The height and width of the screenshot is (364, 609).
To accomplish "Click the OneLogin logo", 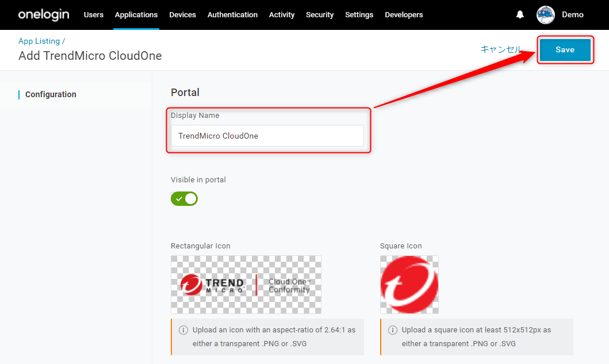I will click(44, 15).
